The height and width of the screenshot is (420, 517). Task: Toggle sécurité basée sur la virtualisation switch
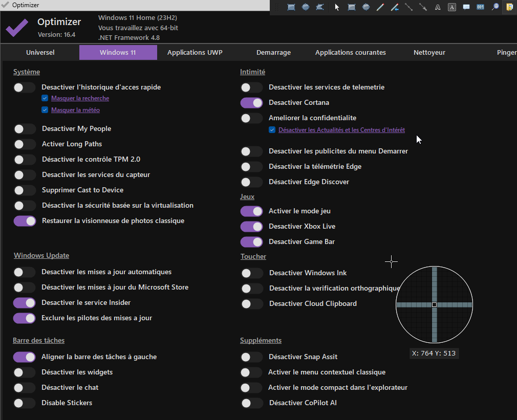[x=25, y=206]
